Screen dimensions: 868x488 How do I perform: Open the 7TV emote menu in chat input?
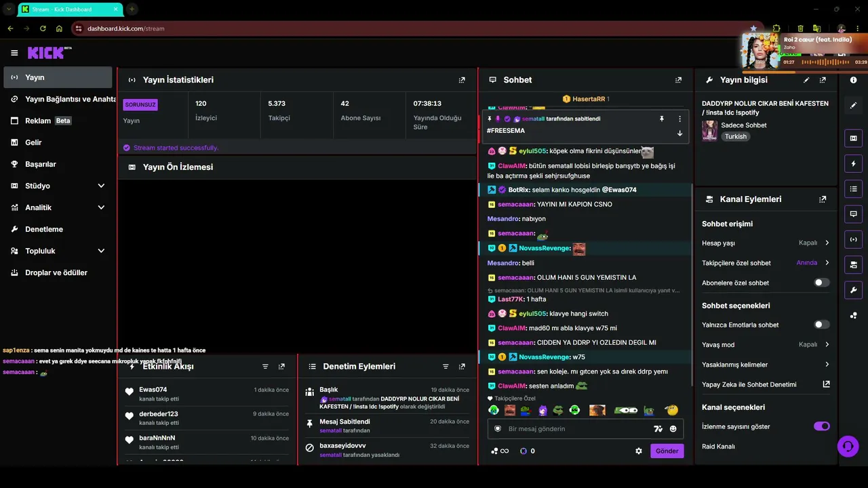click(x=657, y=429)
